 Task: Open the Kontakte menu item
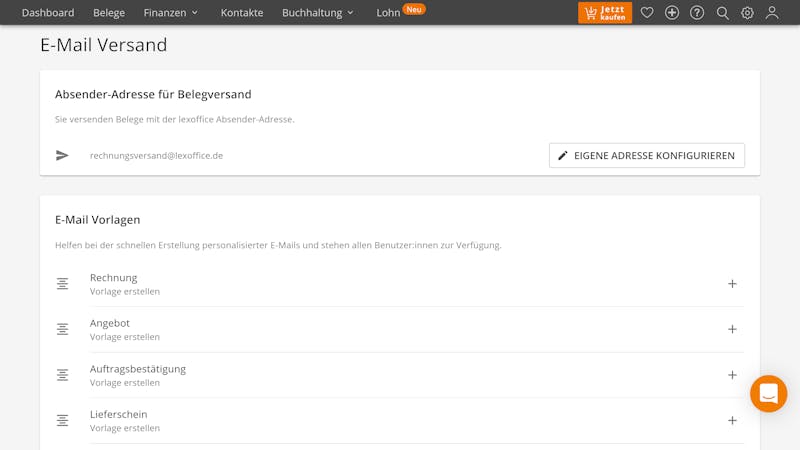pos(242,13)
